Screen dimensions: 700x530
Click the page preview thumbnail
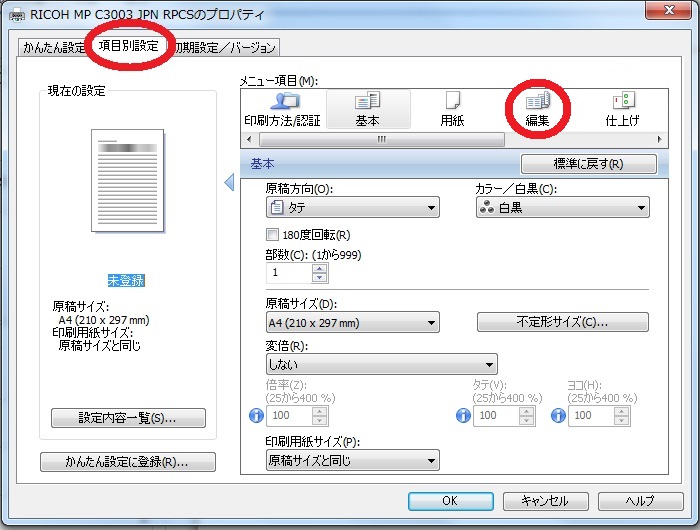point(128,180)
